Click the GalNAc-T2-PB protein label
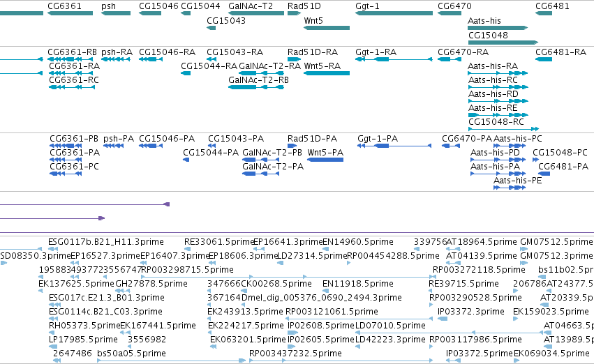The height and width of the screenshot is (364, 594). (272, 153)
